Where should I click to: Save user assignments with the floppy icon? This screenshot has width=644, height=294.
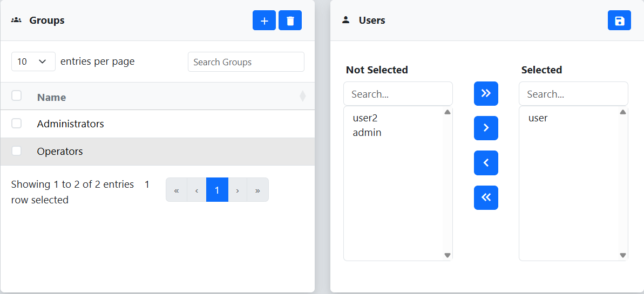(x=619, y=20)
